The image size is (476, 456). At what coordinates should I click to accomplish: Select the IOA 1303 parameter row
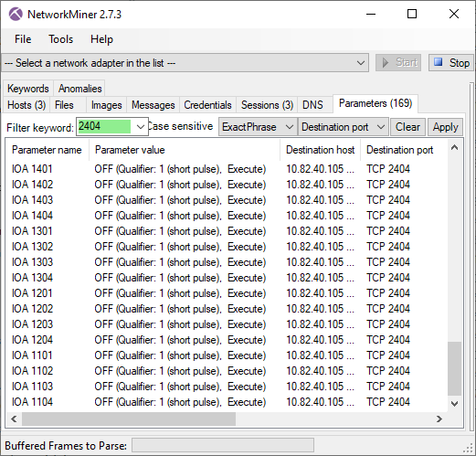click(227, 262)
